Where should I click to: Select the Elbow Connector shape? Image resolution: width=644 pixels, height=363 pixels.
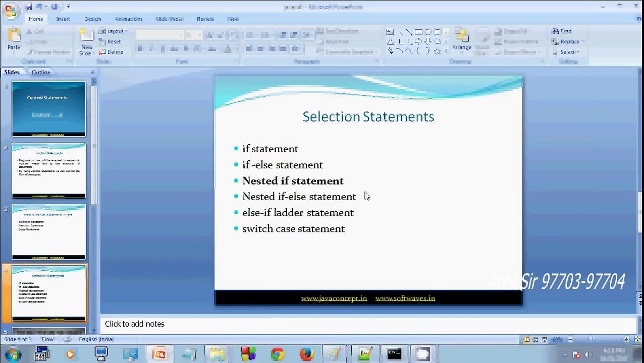tap(399, 41)
